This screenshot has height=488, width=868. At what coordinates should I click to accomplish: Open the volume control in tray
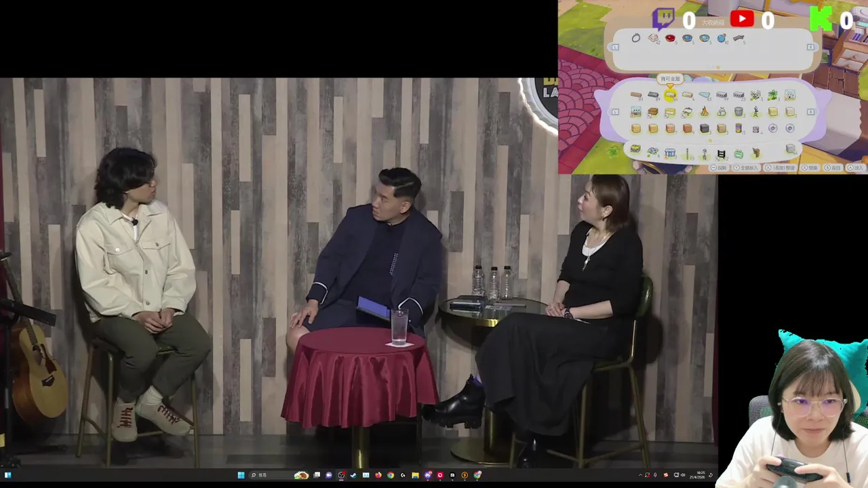683,475
